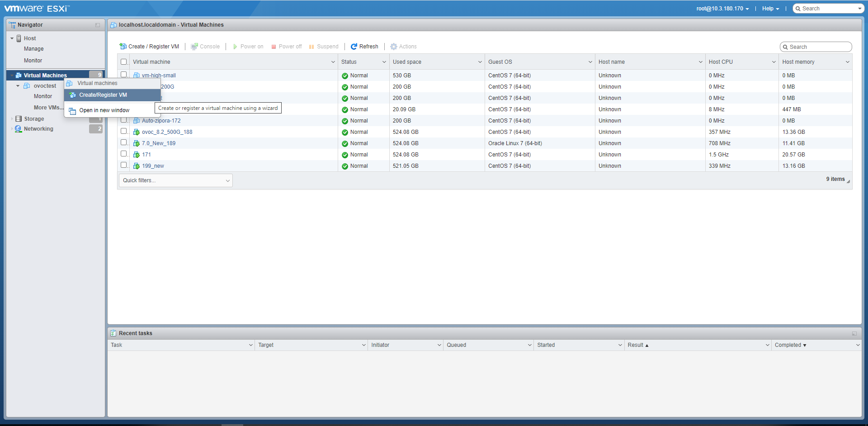Click the Networking icon in Navigator
Viewport: 868px width, 426px height.
pyautogui.click(x=19, y=129)
